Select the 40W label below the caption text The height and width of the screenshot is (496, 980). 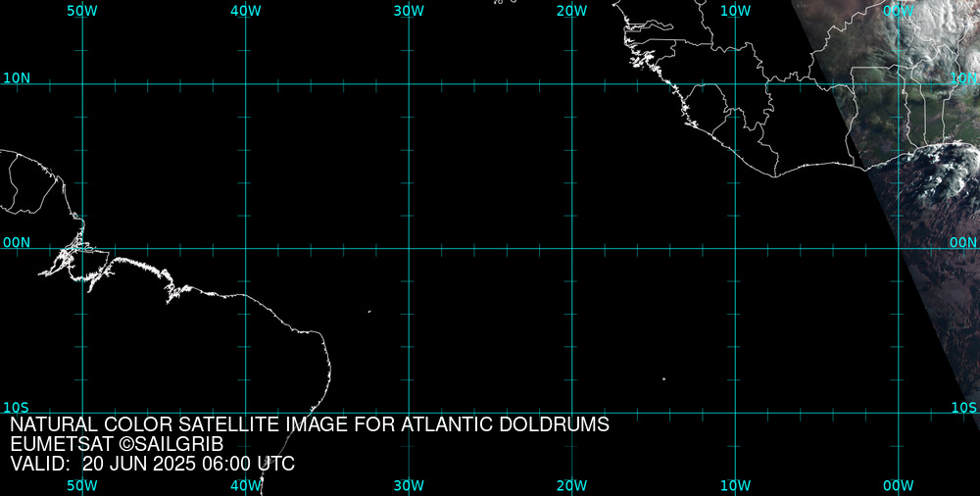[x=246, y=486]
